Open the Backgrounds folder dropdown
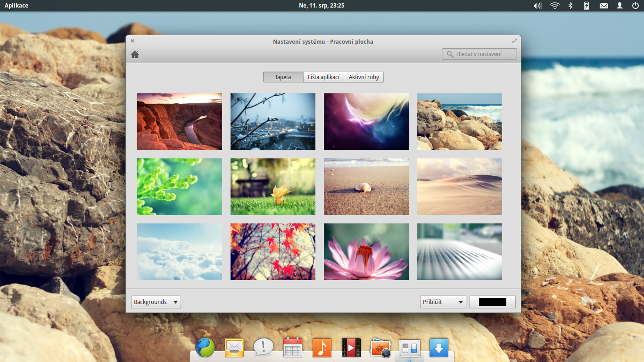 pos(156,302)
